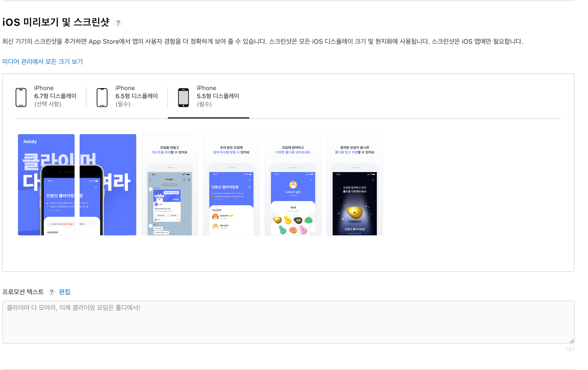The height and width of the screenshot is (370, 588).
Task: Select the first holdy screenshot thumbnail
Action: pyautogui.click(x=46, y=185)
